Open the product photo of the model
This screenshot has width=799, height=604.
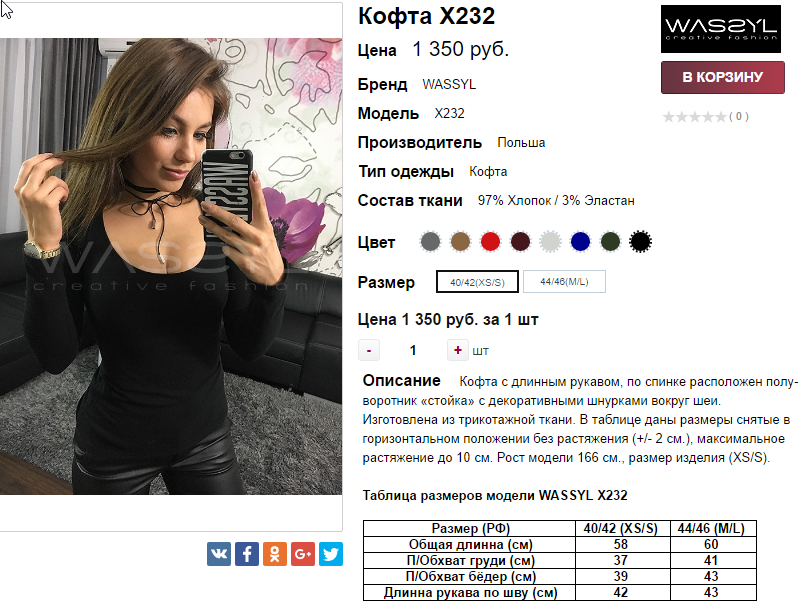pos(171,266)
